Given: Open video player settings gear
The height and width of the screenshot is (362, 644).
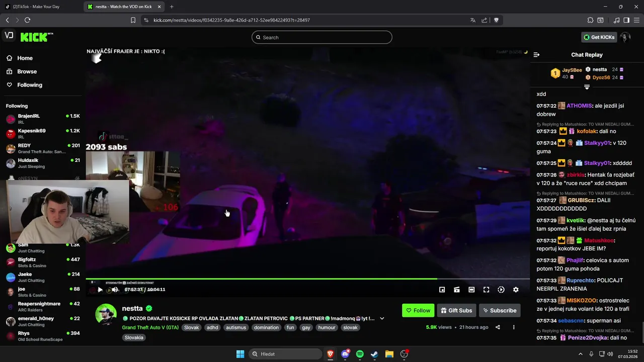Looking at the screenshot, I should tap(516, 290).
